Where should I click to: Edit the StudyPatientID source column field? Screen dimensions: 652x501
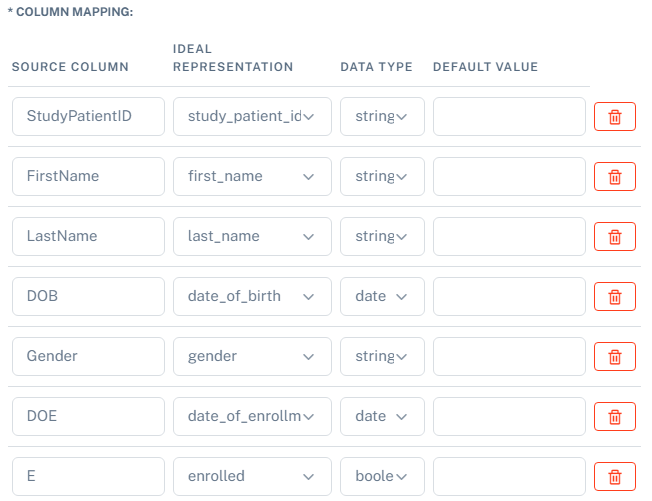tap(88, 116)
